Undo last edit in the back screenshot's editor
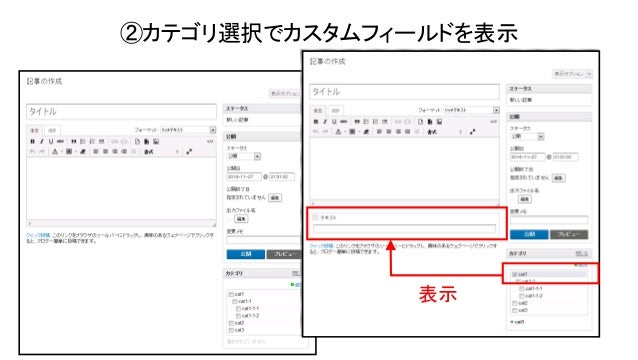This screenshot has width=638, height=360. (x=33, y=152)
